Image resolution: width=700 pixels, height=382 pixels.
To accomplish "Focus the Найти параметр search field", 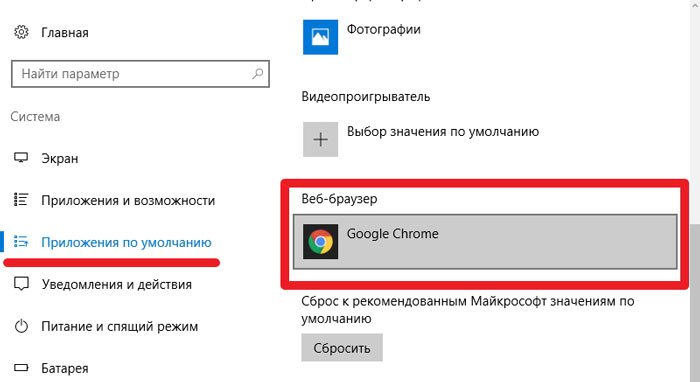I will [140, 74].
